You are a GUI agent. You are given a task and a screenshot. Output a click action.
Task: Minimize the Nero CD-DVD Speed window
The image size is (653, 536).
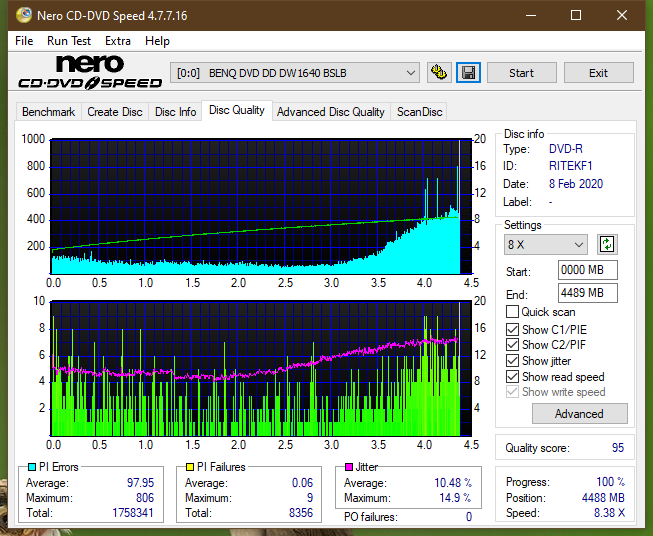(531, 15)
